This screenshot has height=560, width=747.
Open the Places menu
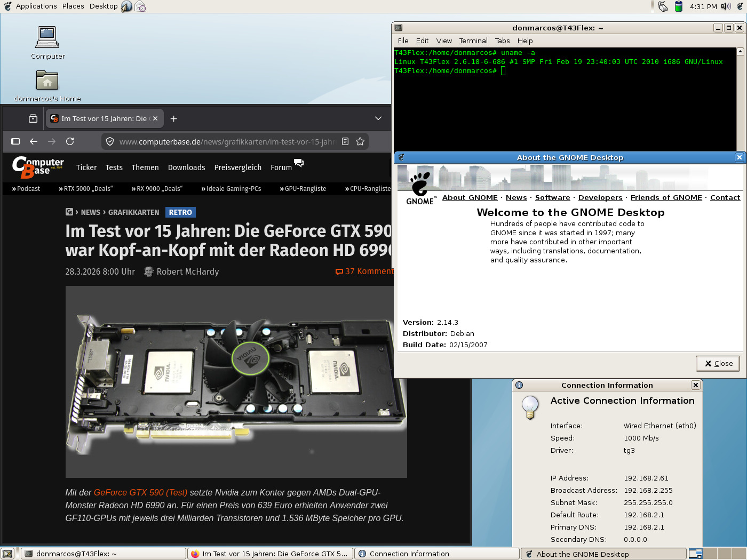(73, 6)
